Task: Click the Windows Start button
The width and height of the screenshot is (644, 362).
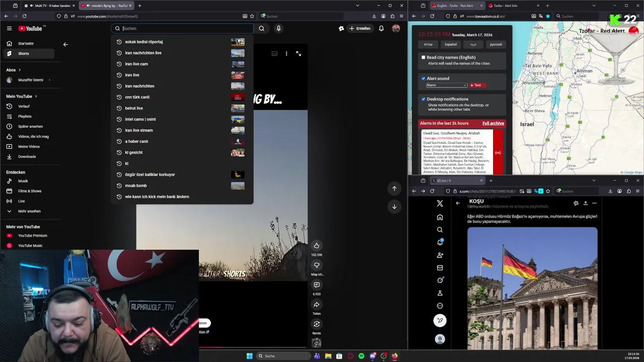Action: click(250, 356)
